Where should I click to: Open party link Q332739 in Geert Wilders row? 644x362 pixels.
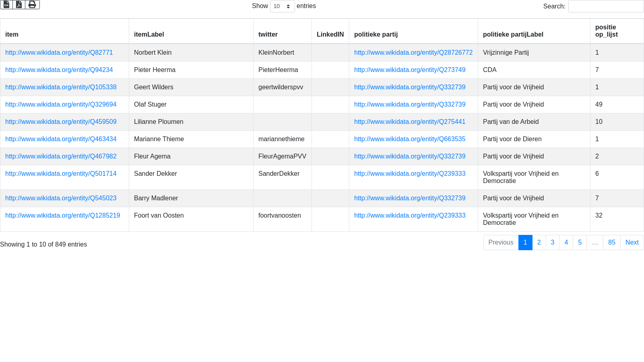pyautogui.click(x=410, y=87)
